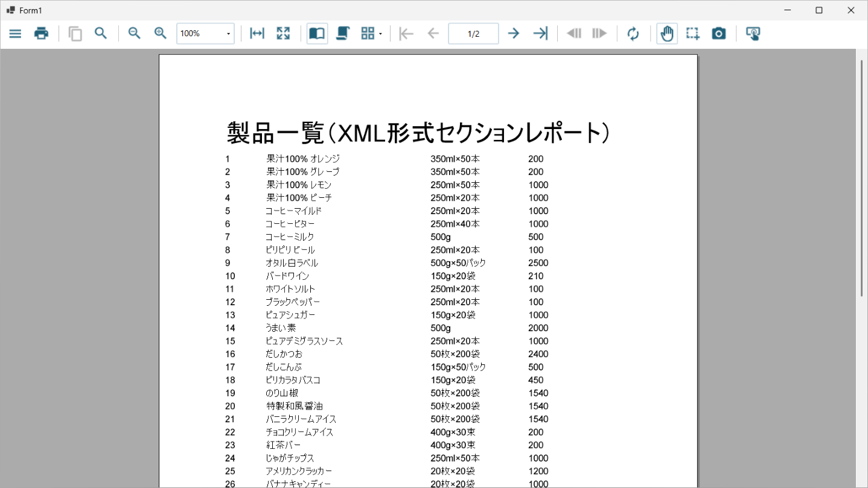The height and width of the screenshot is (488, 868).
Task: Click product name ピリカラタバスコ
Action: click(293, 380)
